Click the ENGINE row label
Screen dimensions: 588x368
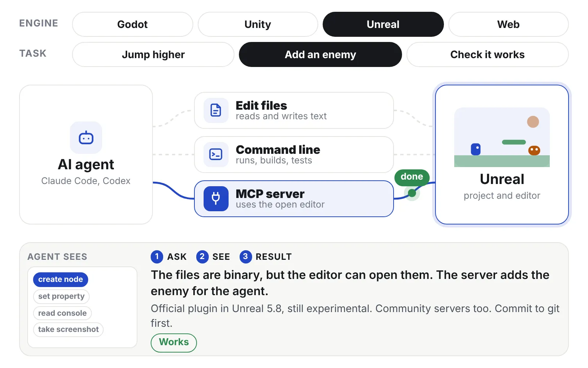tap(39, 24)
